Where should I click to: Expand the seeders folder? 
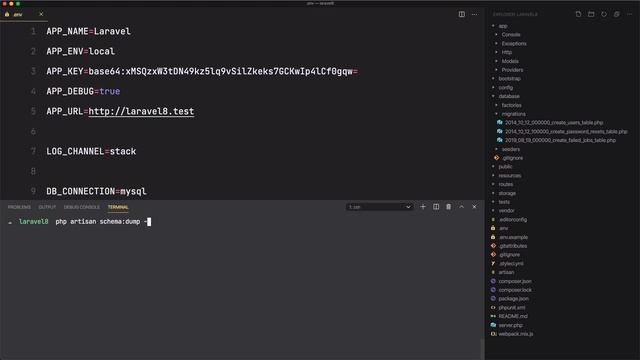tap(511, 149)
